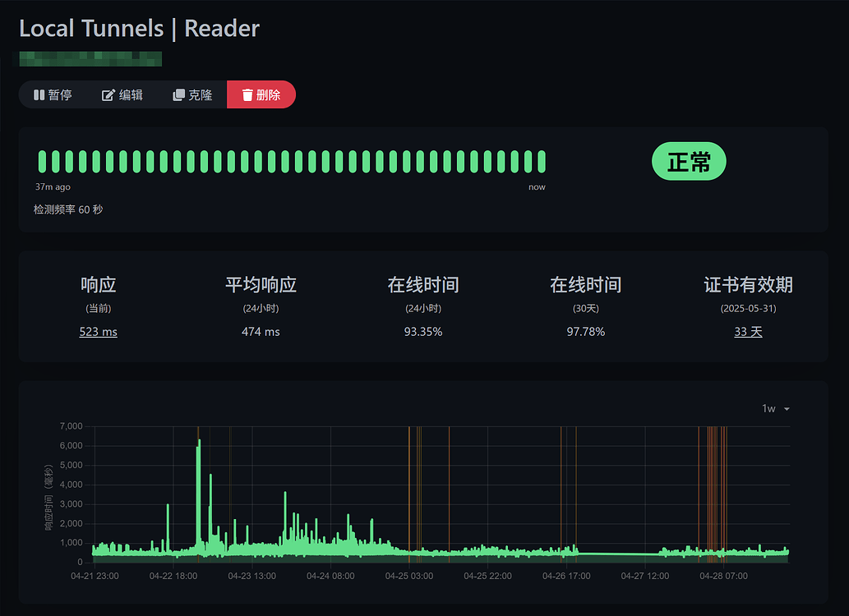Click the dropdown caret next to 1w
The width and height of the screenshot is (849, 616).
(x=787, y=409)
